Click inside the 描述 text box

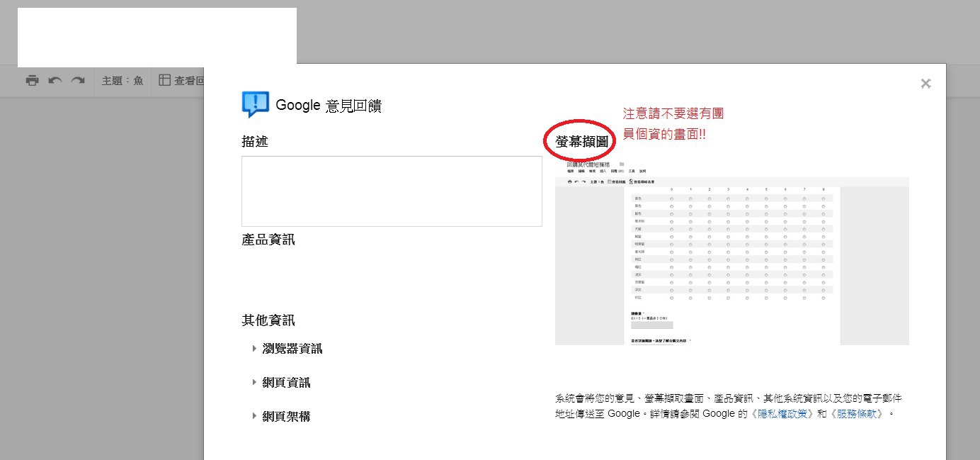point(392,191)
